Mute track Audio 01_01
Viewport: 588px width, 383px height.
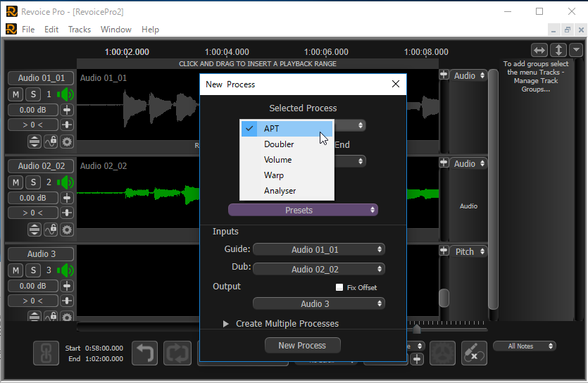[x=15, y=94]
